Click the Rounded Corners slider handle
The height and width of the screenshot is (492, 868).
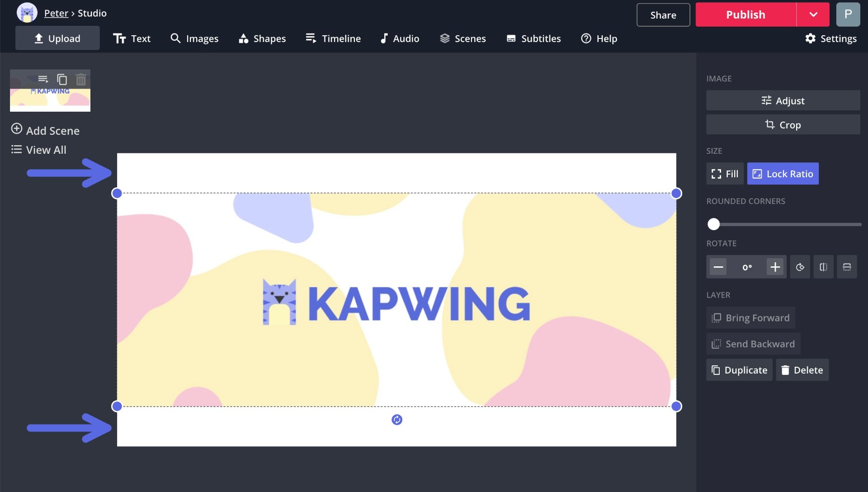713,224
